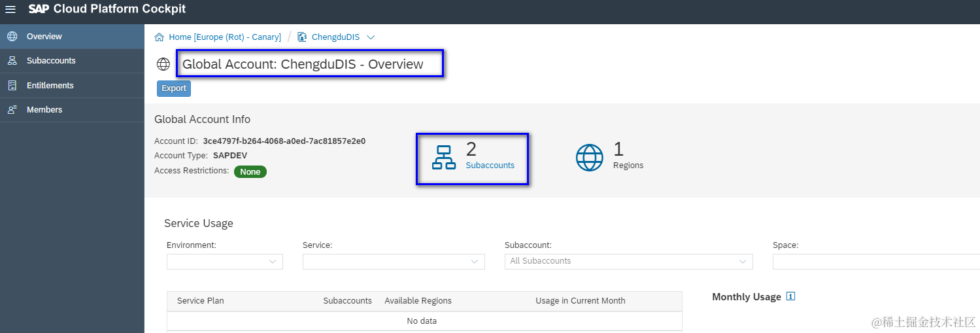Open the Subaccounts link under the 2 count
Image resolution: width=980 pixels, height=333 pixels.
(x=490, y=166)
